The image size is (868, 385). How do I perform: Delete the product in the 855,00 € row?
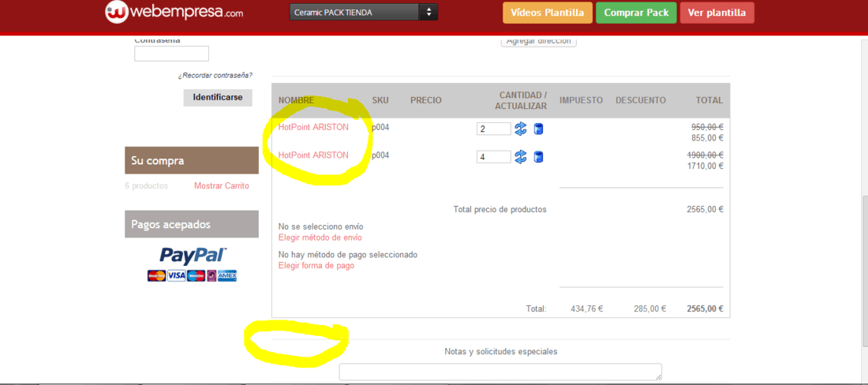(x=538, y=129)
